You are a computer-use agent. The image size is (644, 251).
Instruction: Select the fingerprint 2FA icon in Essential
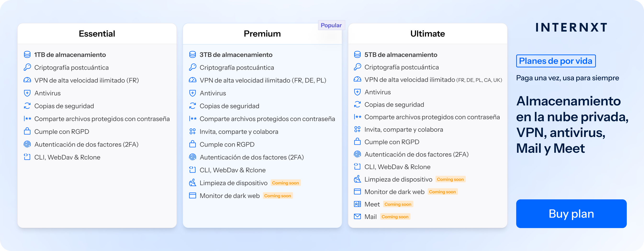point(27,144)
